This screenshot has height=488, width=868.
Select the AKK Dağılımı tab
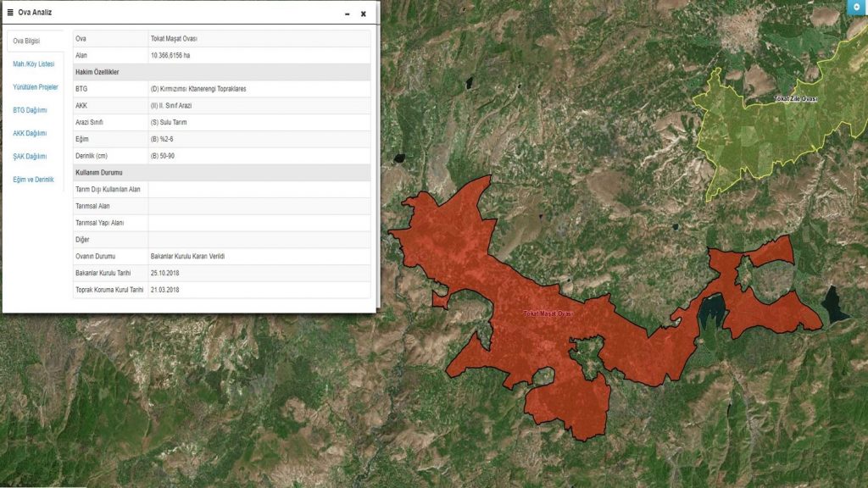pos(30,133)
